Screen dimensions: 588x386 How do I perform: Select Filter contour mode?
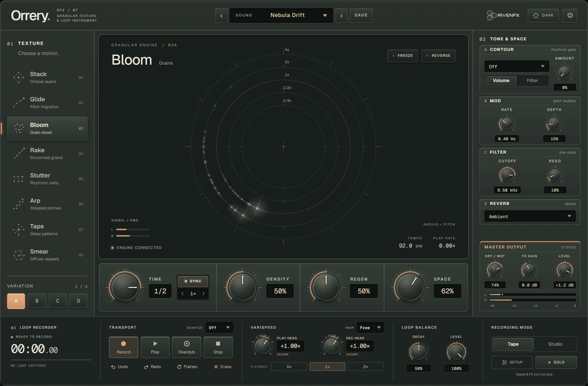tap(532, 81)
